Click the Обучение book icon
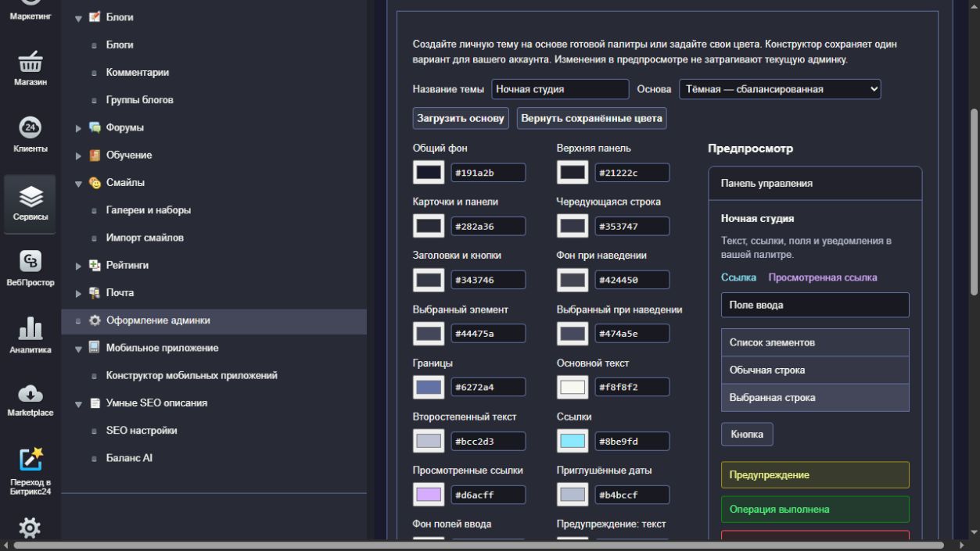 [x=95, y=155]
